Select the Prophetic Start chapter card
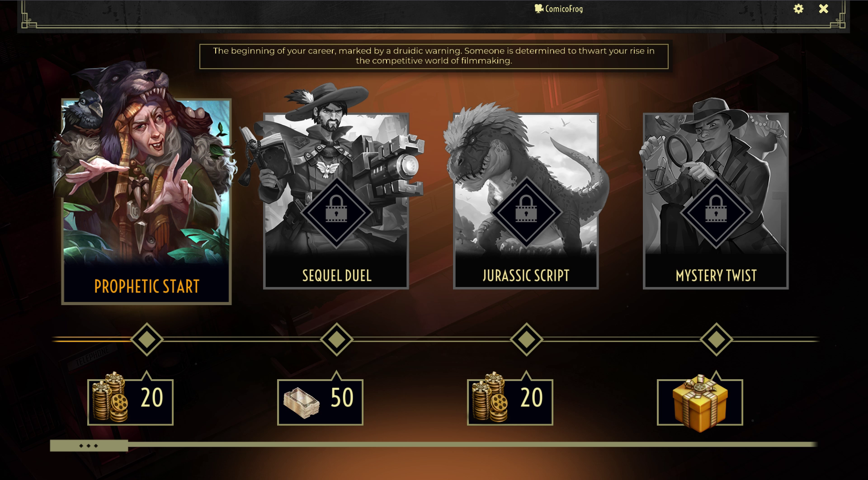Viewport: 868px width, 480px height. [146, 201]
